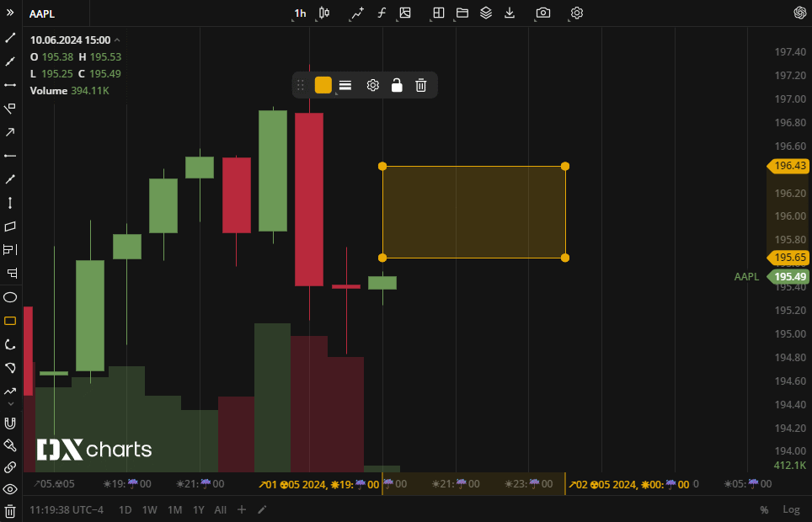Screen dimensions: 812x522
Task: Switch chart range to 1W
Action: click(x=150, y=510)
